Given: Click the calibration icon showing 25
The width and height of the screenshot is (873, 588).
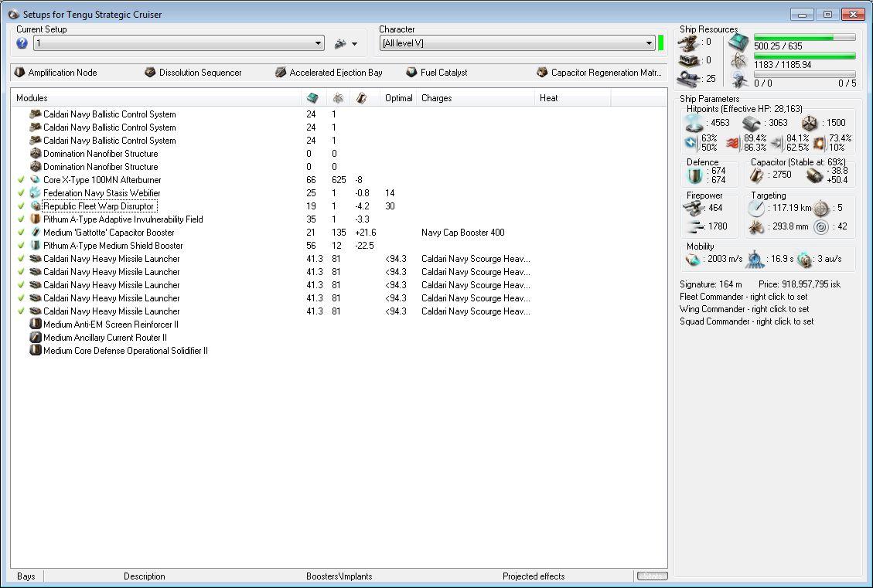Looking at the screenshot, I should click(x=689, y=80).
